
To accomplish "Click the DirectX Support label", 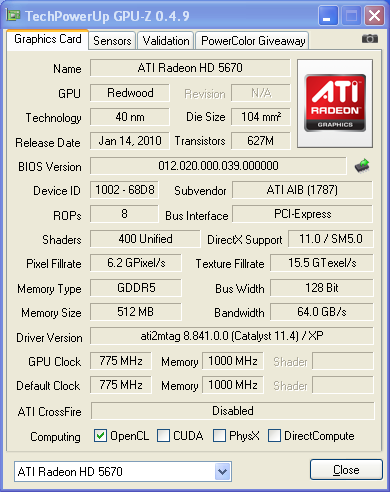I will (245, 240).
